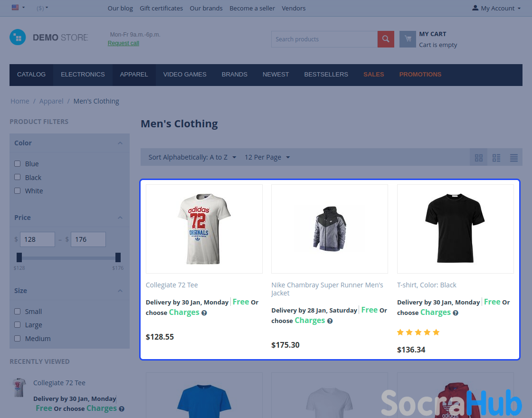The height and width of the screenshot is (418, 532).
Task: Enable the Large size filter
Action: 17,325
